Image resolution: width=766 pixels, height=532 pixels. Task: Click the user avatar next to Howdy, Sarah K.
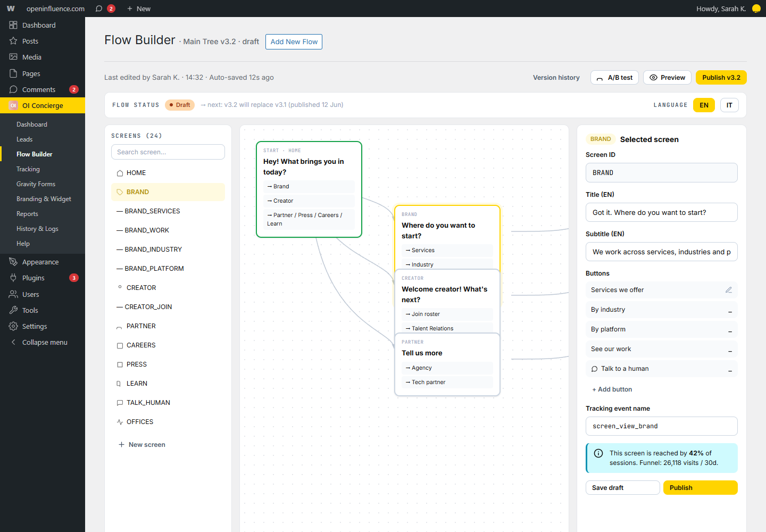point(756,9)
